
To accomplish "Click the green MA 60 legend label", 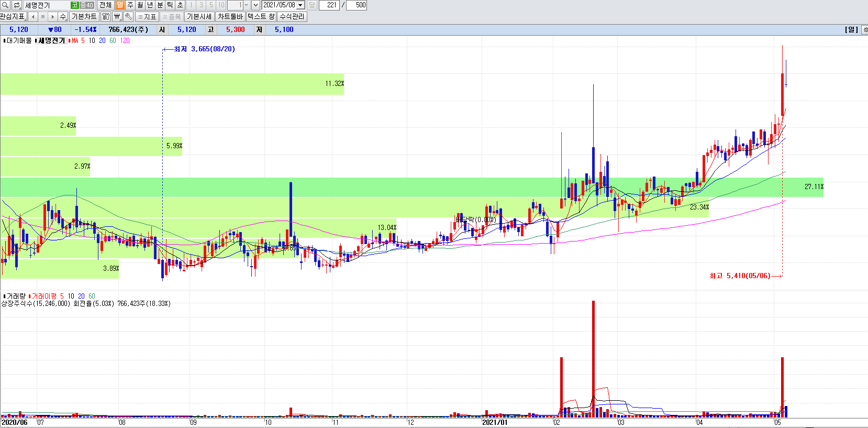I will tap(113, 40).
